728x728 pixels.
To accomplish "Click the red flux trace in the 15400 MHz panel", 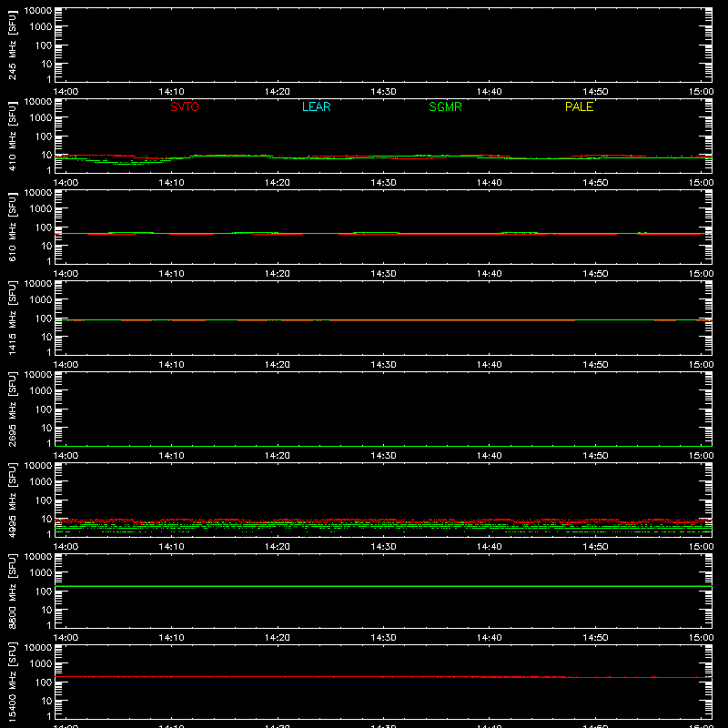I will [383, 677].
